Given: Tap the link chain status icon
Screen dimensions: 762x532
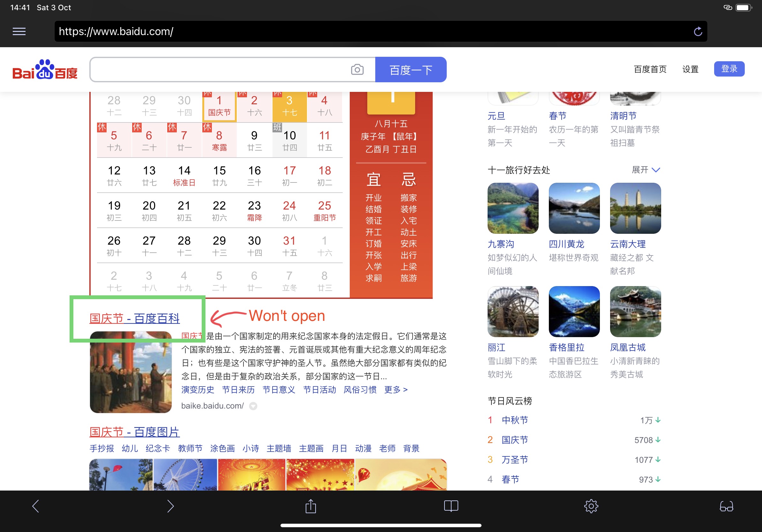Looking at the screenshot, I should 728,8.
